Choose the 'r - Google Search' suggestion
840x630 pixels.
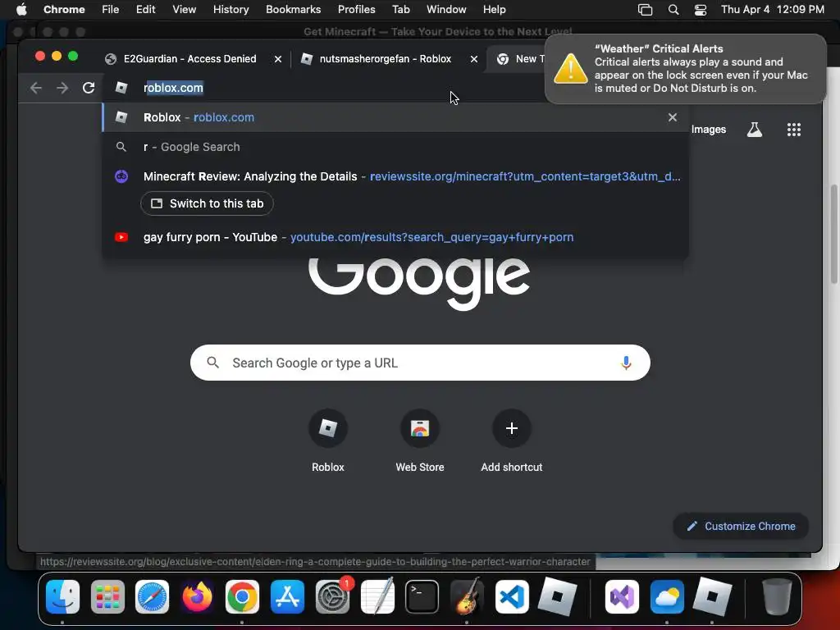[x=395, y=147]
